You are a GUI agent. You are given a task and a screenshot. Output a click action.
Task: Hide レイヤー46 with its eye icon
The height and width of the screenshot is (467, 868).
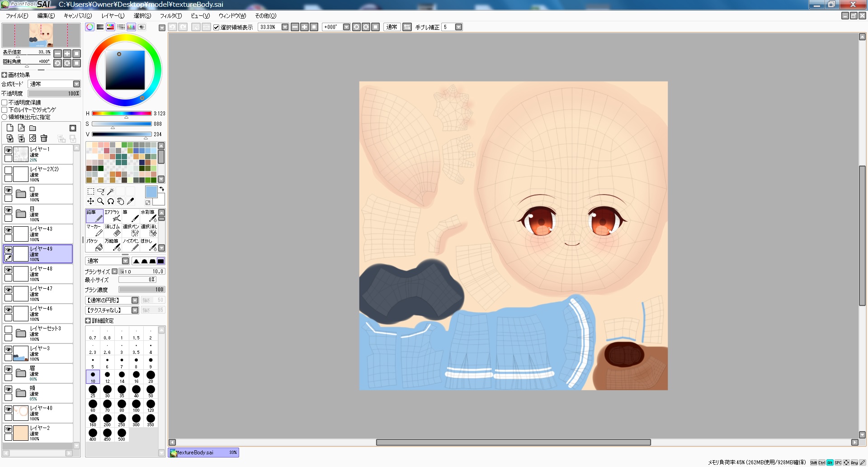[x=8, y=310]
